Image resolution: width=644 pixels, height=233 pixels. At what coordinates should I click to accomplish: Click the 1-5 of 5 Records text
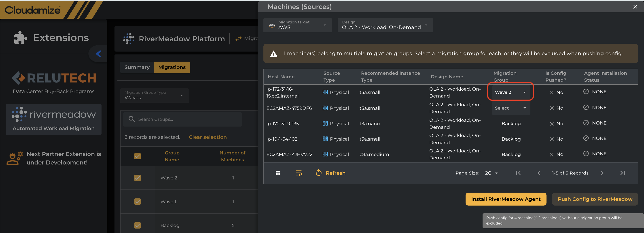click(570, 173)
